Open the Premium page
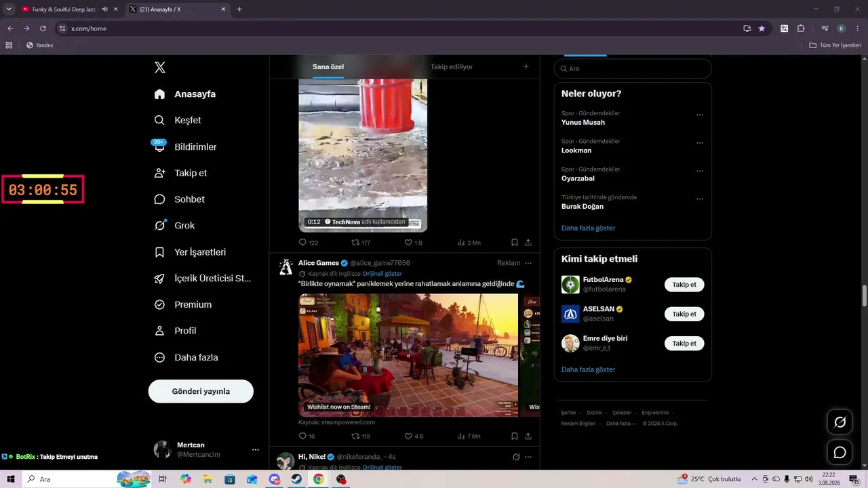 click(x=182, y=304)
